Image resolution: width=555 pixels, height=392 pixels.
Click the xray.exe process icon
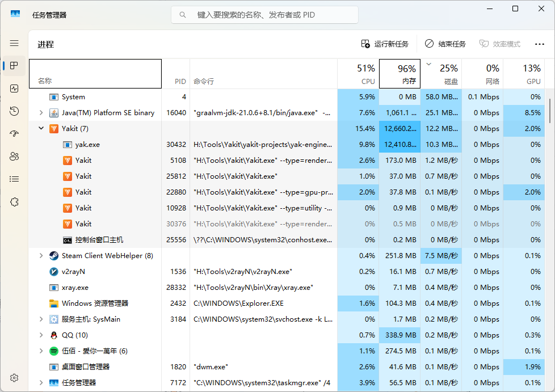tap(54, 288)
